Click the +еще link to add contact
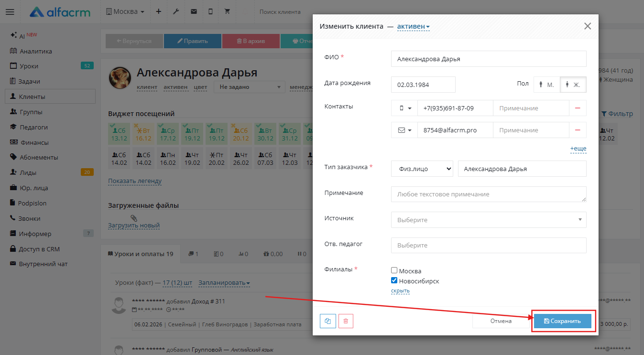 [x=578, y=149]
